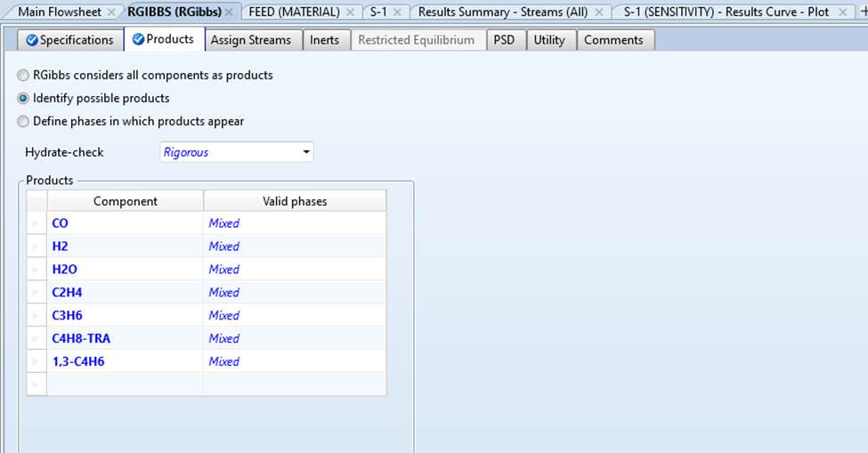Click the C3H6 component cell
Screen dimensions: 868x453
126,315
